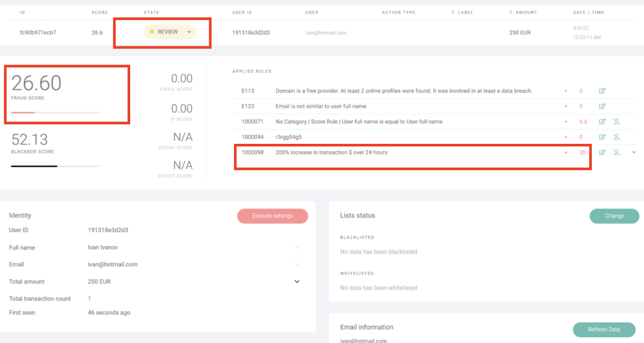This screenshot has height=343, width=644.
Task: Open the REVIEW state dropdown
Action: pyautogui.click(x=170, y=32)
